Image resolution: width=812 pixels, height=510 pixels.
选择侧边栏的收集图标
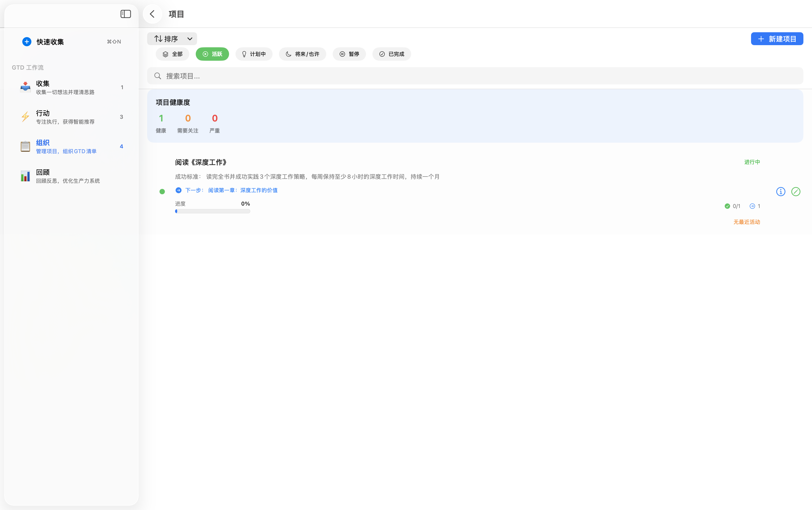[25, 87]
